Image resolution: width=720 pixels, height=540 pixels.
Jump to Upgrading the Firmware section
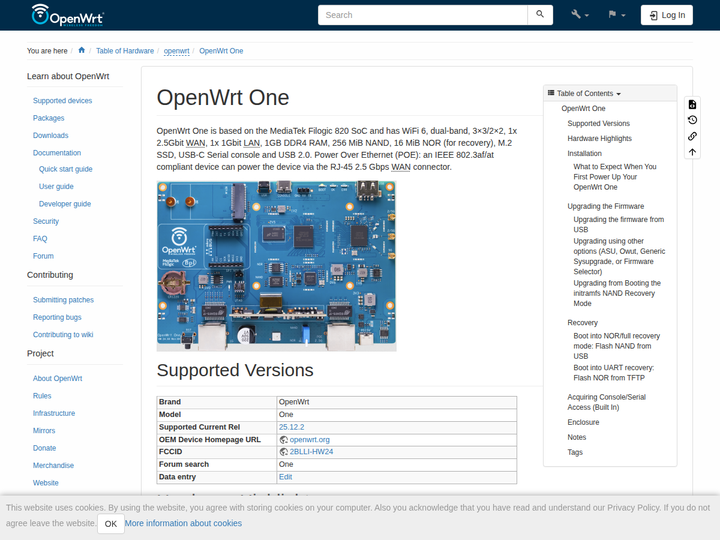point(606,207)
